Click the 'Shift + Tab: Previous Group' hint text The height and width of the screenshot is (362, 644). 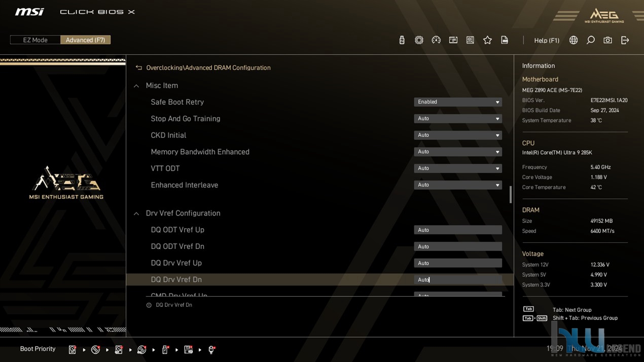pos(585,318)
